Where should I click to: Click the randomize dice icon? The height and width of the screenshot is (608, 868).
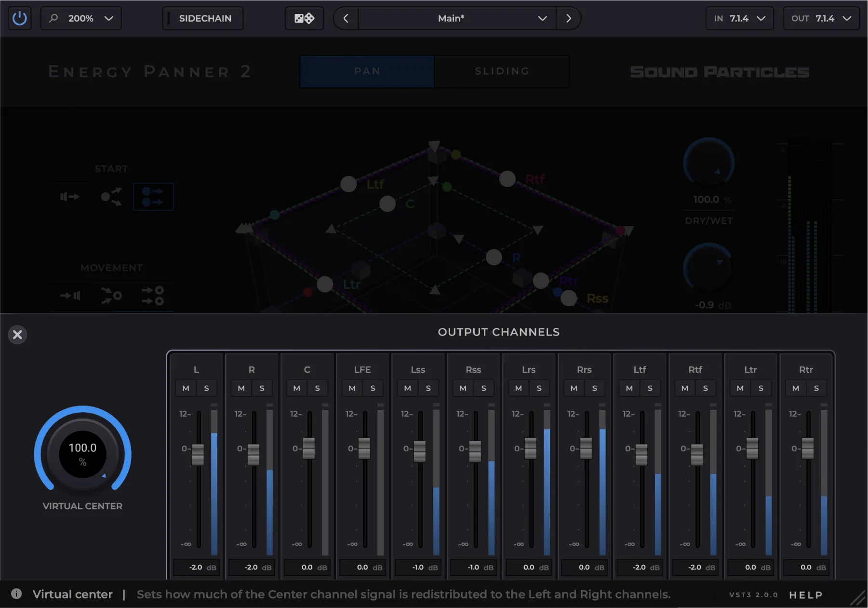point(304,18)
